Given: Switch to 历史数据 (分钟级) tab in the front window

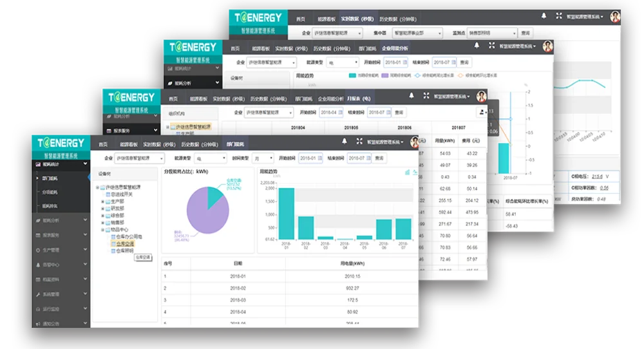Looking at the screenshot, I should 200,144.
